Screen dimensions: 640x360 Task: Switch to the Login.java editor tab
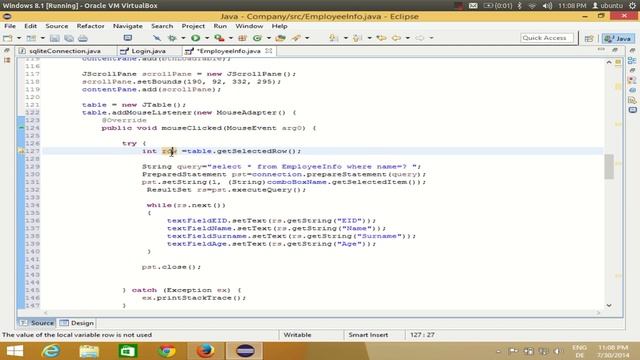pos(149,51)
